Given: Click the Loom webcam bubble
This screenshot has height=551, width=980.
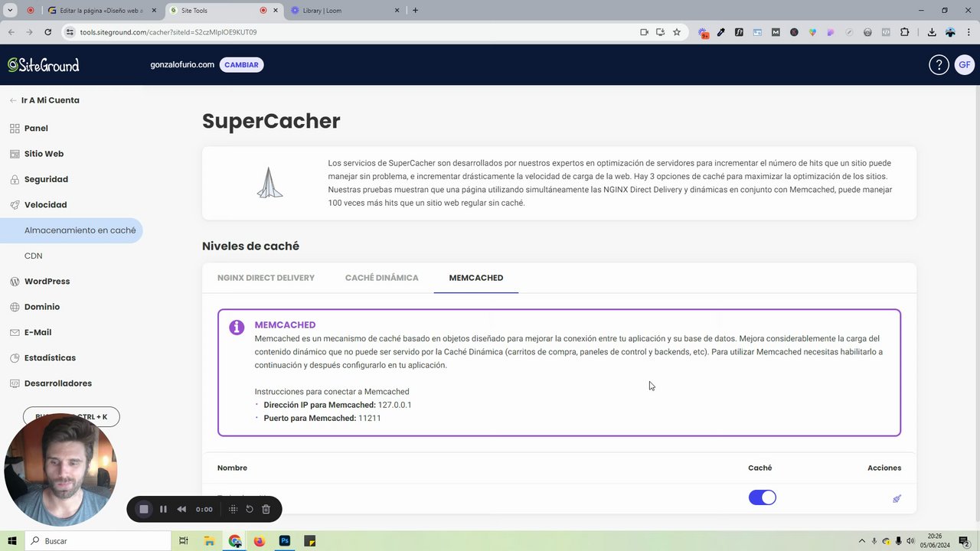Looking at the screenshot, I should point(60,470).
